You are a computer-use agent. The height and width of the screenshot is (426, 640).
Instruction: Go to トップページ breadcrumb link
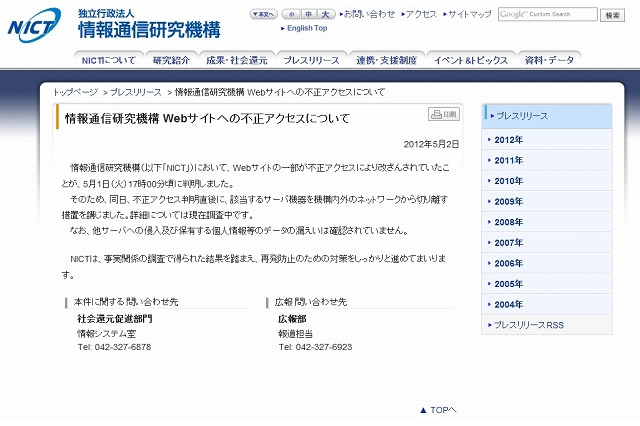75,92
